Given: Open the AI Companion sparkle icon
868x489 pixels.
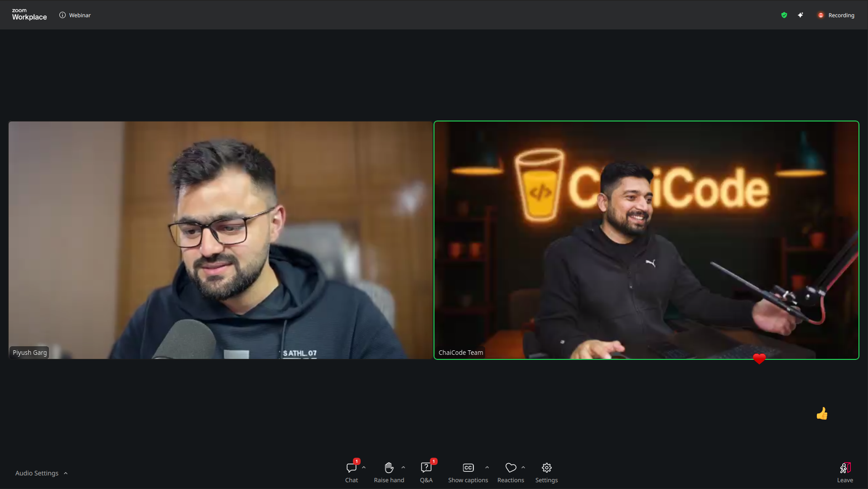Looking at the screenshot, I should (800, 15).
